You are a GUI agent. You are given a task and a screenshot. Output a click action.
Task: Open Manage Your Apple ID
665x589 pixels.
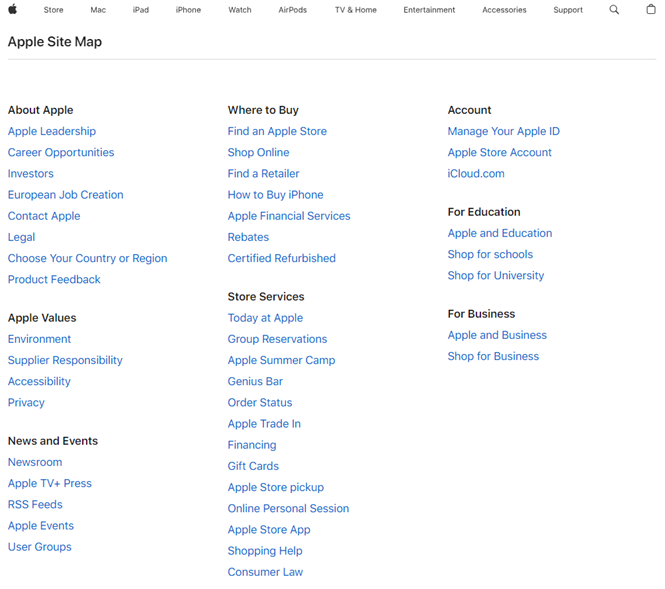click(x=503, y=131)
